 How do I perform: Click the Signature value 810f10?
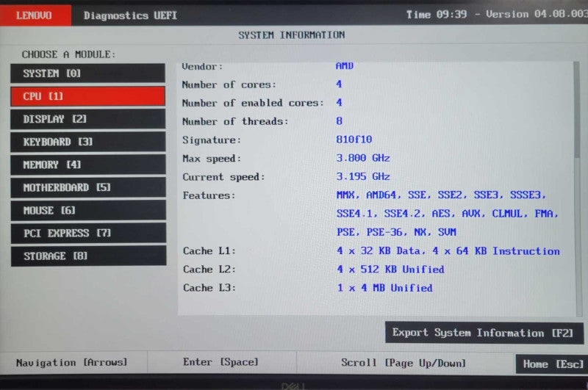coord(354,140)
